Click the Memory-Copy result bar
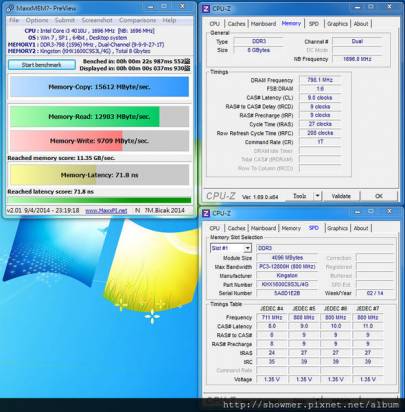This screenshot has width=405, height=412. pos(99,87)
